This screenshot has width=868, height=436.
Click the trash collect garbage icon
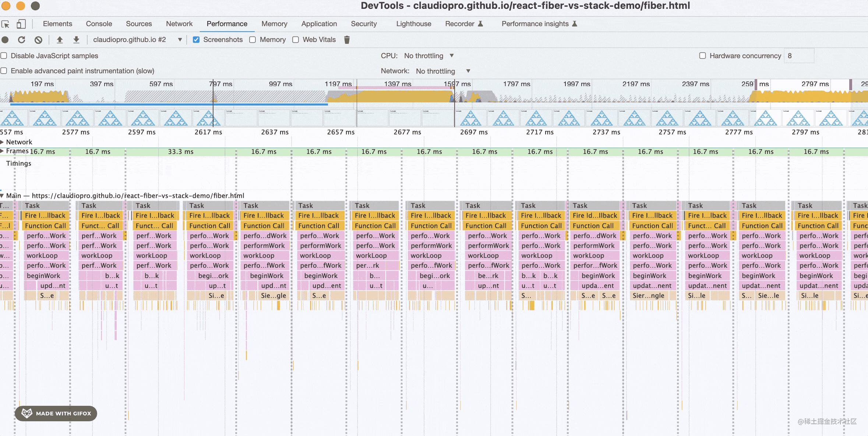click(347, 40)
